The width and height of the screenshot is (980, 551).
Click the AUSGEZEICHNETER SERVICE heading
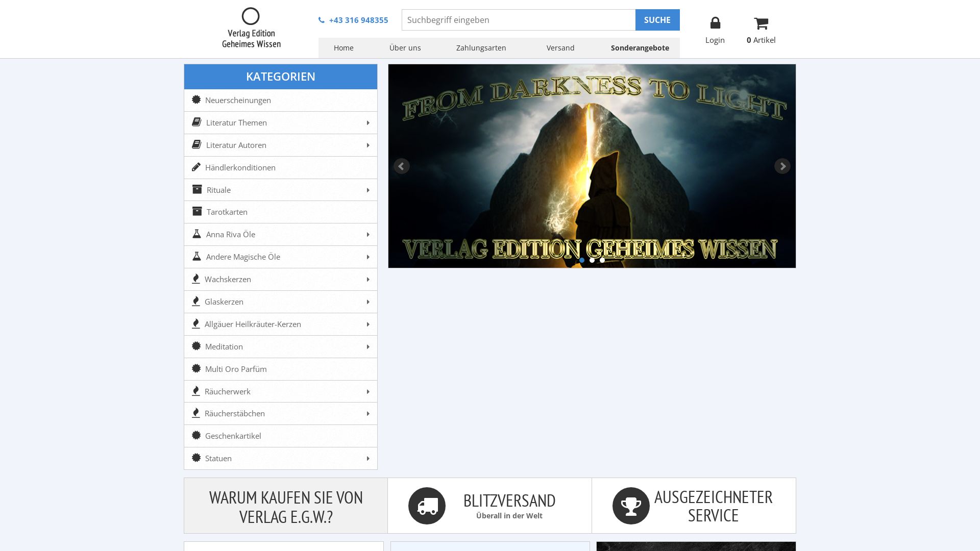(713, 506)
